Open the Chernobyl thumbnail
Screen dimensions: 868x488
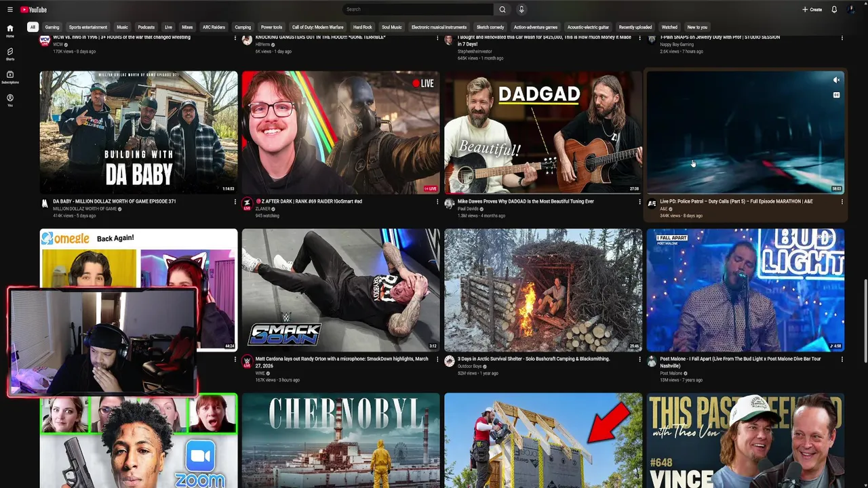point(340,441)
